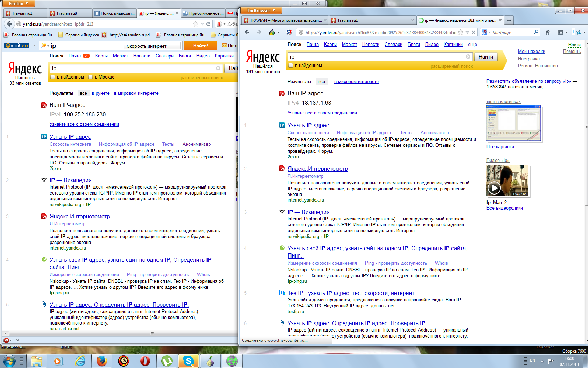Go forward in the TorBrowser window
This screenshot has height=368, width=588.
tap(259, 32)
